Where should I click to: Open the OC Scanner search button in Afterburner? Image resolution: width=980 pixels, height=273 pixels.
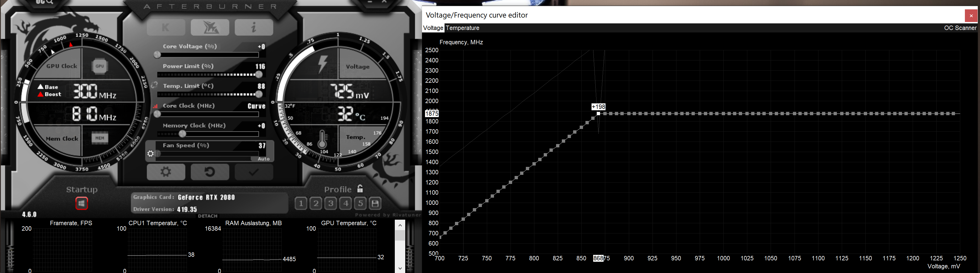(45, 2)
